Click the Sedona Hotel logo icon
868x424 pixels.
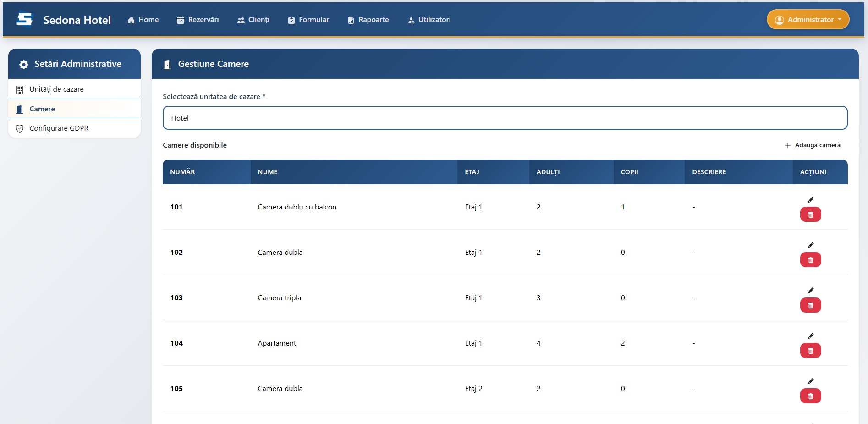coord(25,20)
